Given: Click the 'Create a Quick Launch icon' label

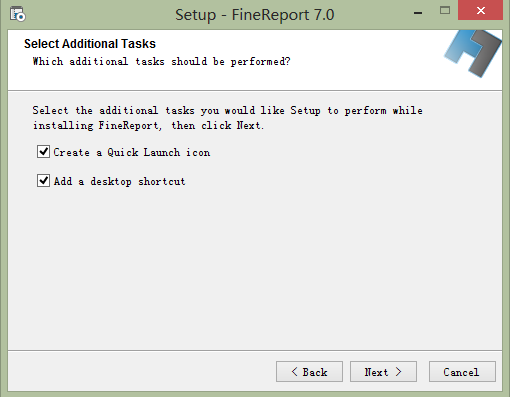Looking at the screenshot, I should 132,152.
